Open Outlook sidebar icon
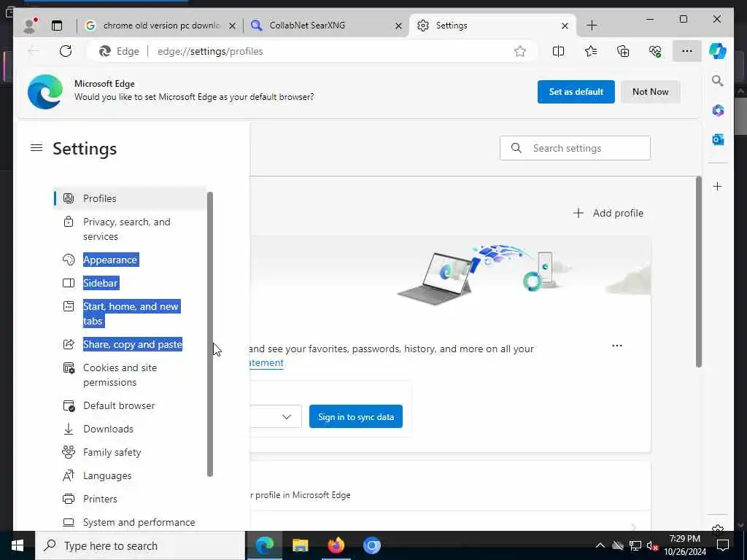 click(x=718, y=139)
